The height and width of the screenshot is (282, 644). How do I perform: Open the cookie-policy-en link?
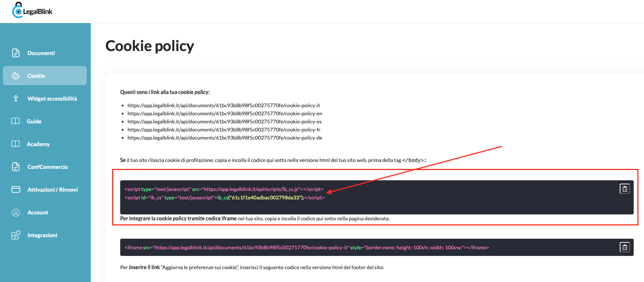[x=225, y=113]
